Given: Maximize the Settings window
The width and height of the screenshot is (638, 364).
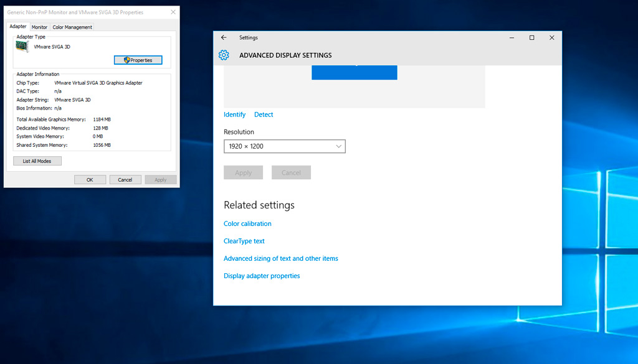Looking at the screenshot, I should [x=532, y=37].
